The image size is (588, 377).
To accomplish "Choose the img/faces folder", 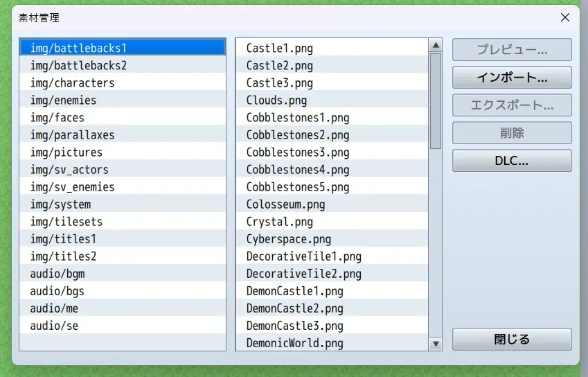I will (57, 118).
